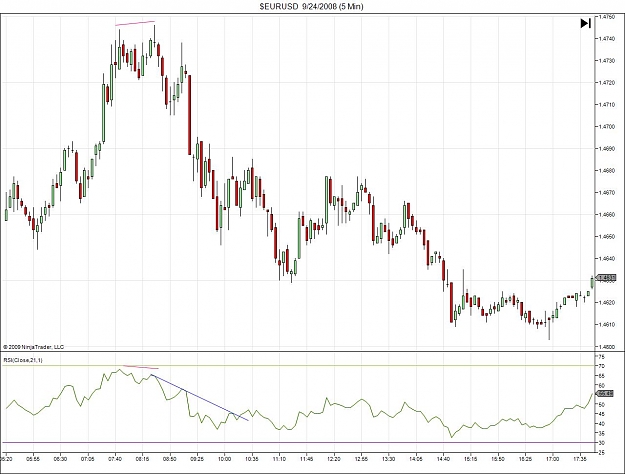This screenshot has height=474, width=625.
Task: Click the 10:35 time axis label
Action: click(252, 459)
